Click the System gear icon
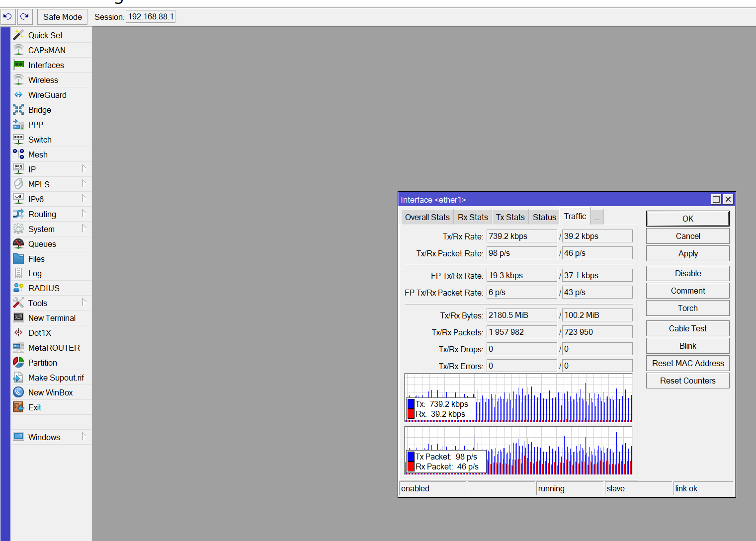The image size is (756, 541). [x=18, y=229]
